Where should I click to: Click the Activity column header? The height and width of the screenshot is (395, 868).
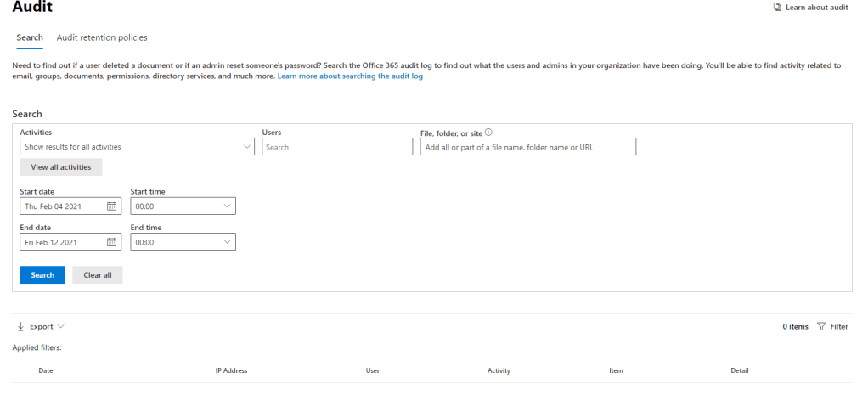pyautogui.click(x=499, y=370)
